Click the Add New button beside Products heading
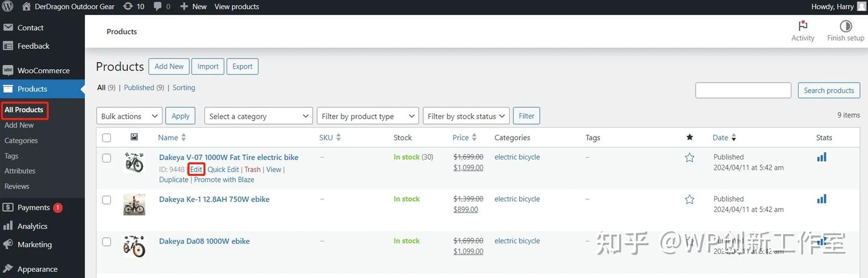868x278 pixels. click(x=169, y=66)
